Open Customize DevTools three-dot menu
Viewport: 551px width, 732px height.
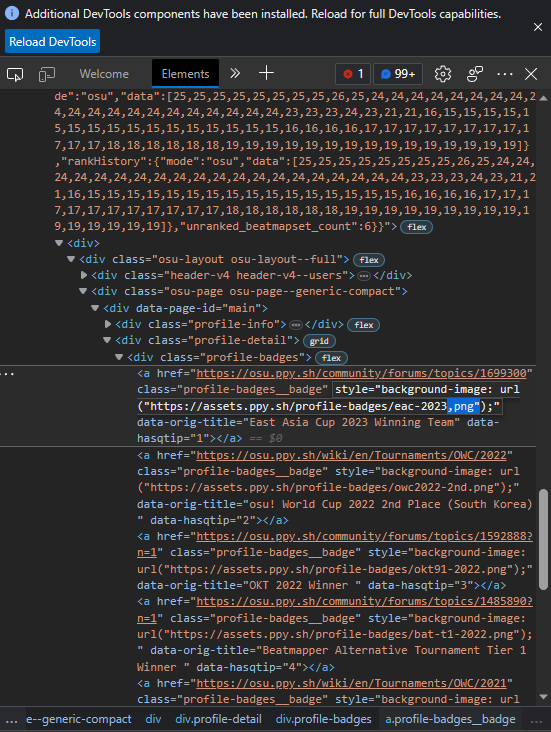click(x=505, y=74)
